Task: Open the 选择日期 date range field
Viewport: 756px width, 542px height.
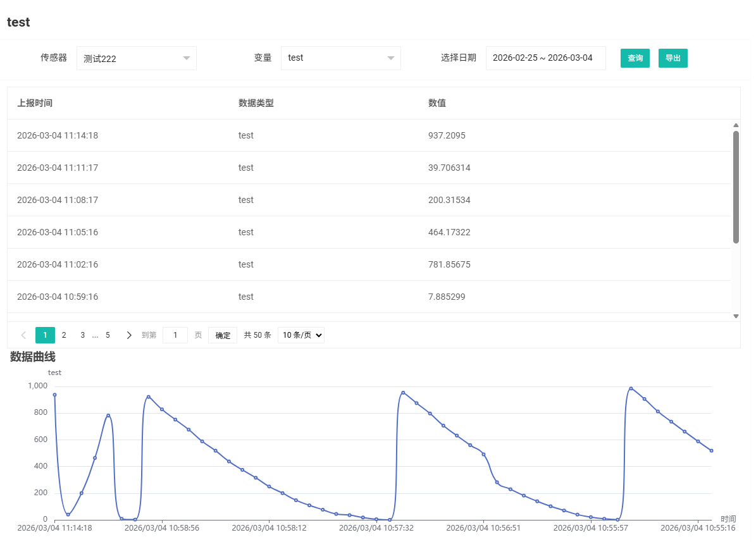Action: (545, 58)
